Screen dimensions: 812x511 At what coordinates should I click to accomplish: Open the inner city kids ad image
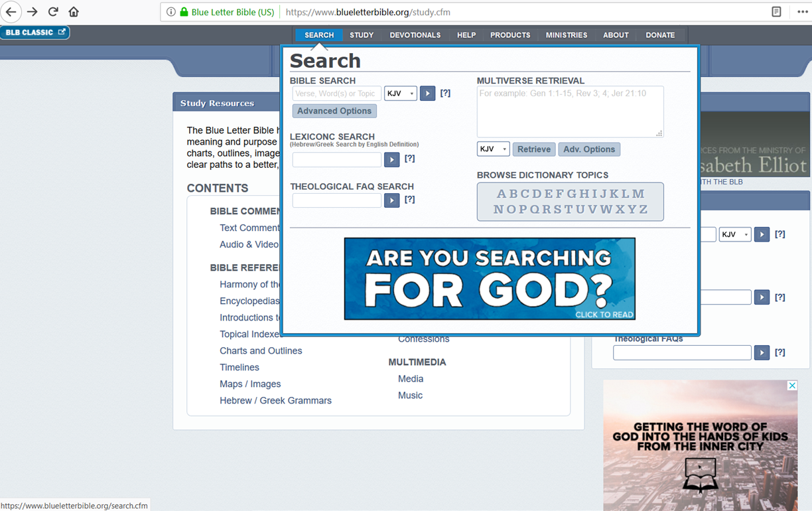[x=700, y=445]
